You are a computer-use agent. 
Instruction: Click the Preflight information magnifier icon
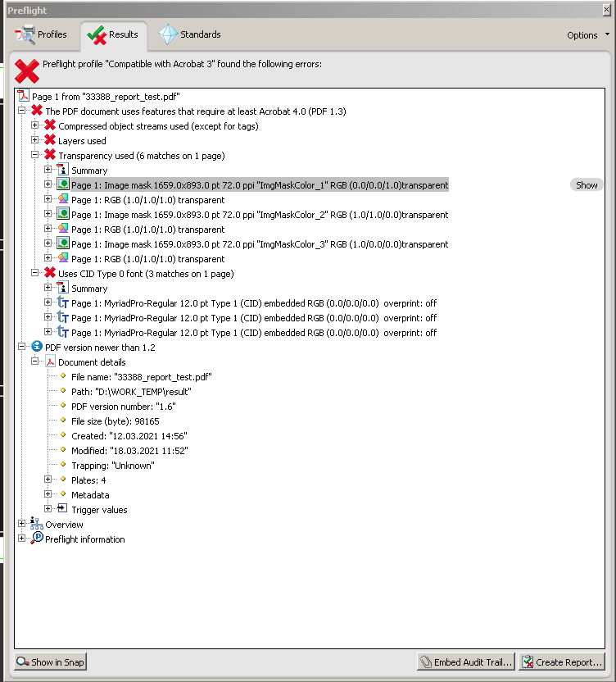(37, 539)
